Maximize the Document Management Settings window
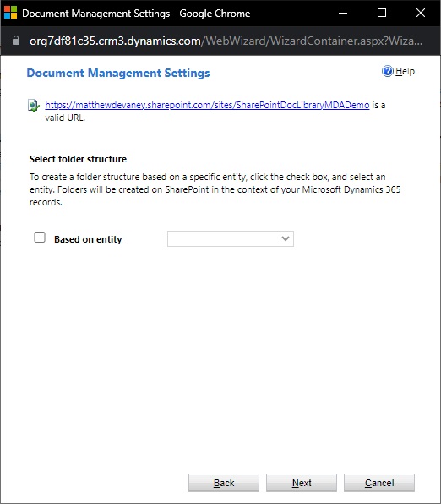The image size is (441, 504). pyautogui.click(x=382, y=13)
